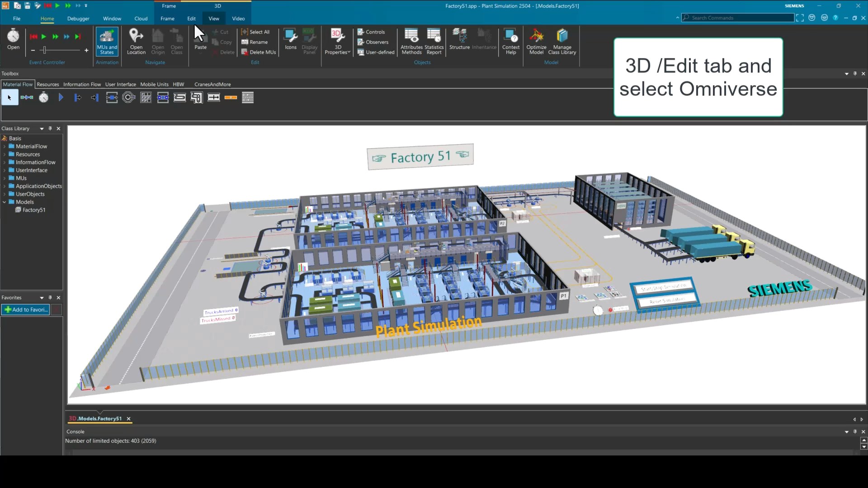This screenshot has height=488, width=868.
Task: Expand the MaterialFlow folder
Action: (5, 146)
